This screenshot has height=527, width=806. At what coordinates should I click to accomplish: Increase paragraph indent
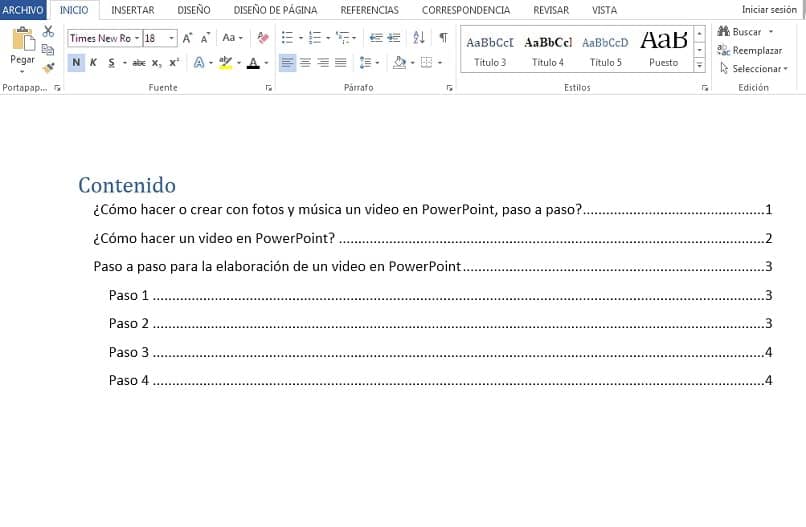point(394,38)
